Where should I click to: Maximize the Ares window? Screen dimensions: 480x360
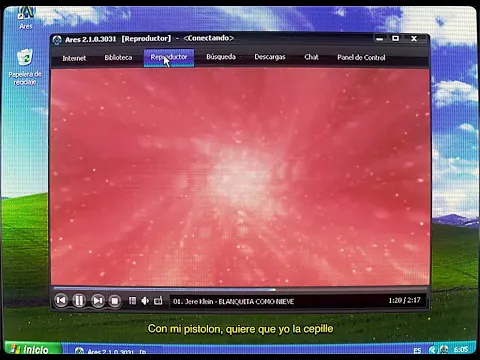(x=396, y=38)
